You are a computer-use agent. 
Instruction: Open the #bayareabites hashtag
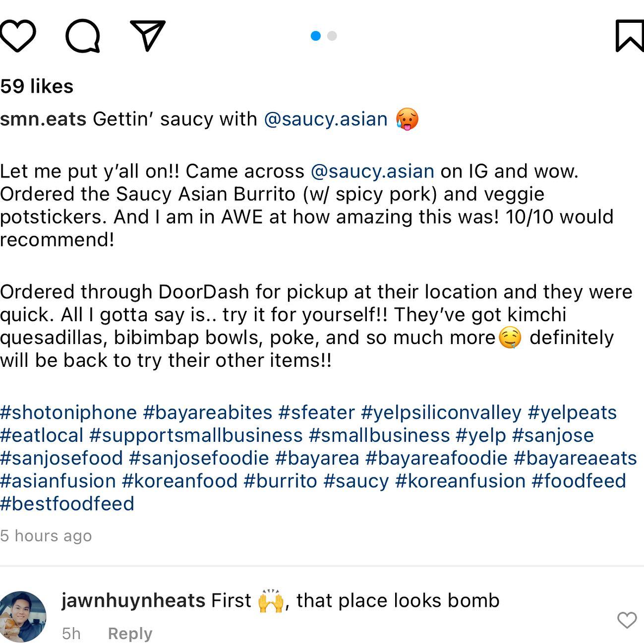click(x=208, y=412)
